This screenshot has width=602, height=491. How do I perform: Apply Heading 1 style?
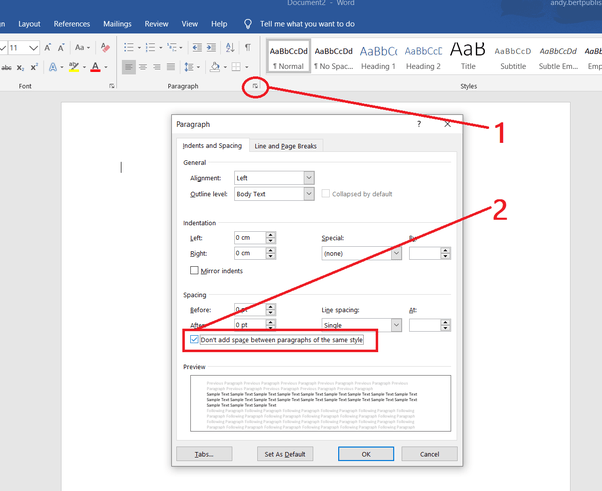coord(378,57)
